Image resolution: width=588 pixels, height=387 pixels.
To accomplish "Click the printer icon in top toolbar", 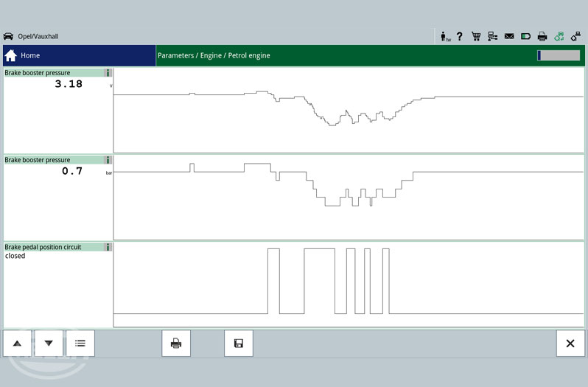I will pyautogui.click(x=542, y=36).
